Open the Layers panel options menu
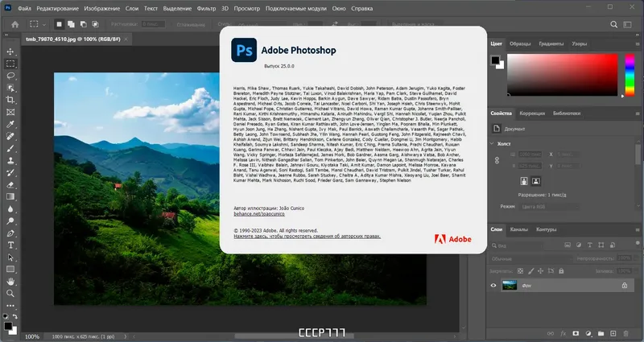 tap(638, 230)
